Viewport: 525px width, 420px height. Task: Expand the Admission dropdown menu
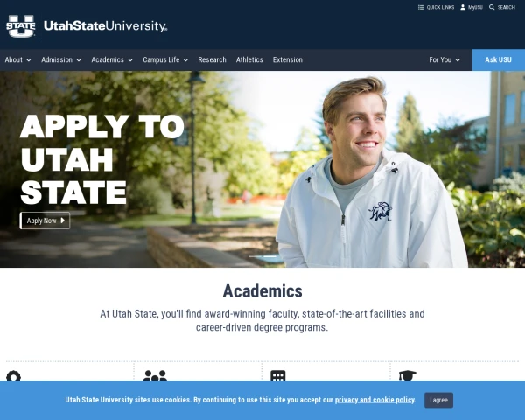[61, 59]
